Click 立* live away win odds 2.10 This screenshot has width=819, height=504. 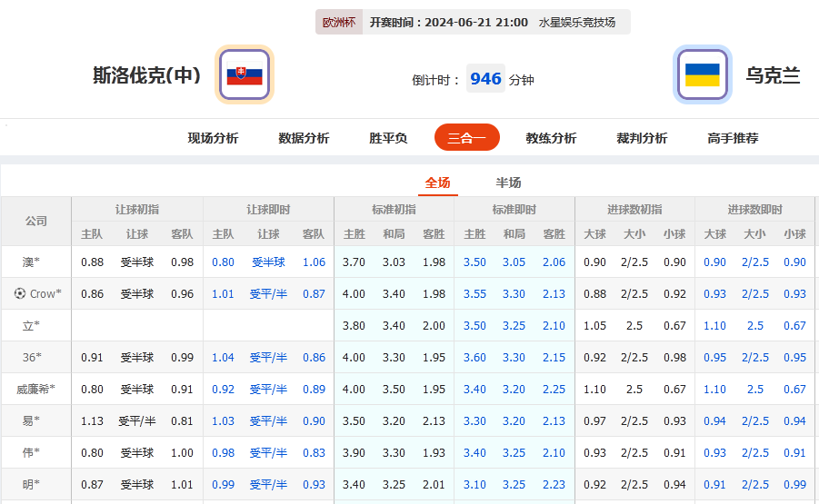(554, 326)
